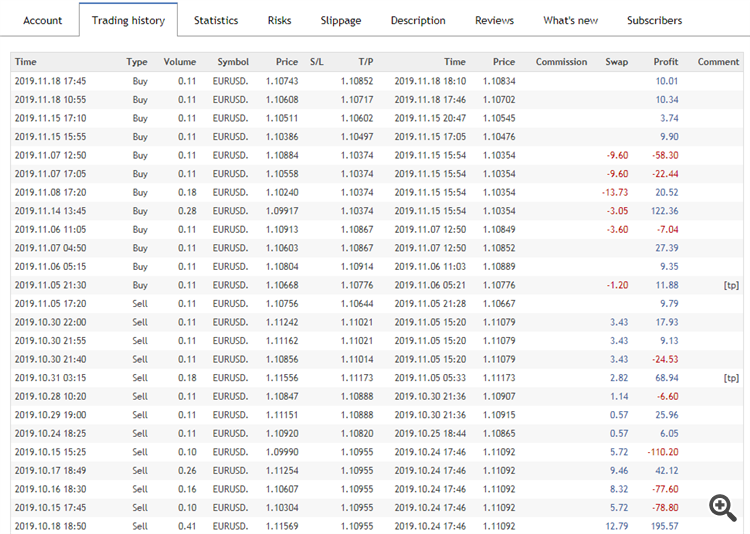Click T/P value 1.10852
Image resolution: width=750 pixels, height=534 pixels.
coord(357,81)
